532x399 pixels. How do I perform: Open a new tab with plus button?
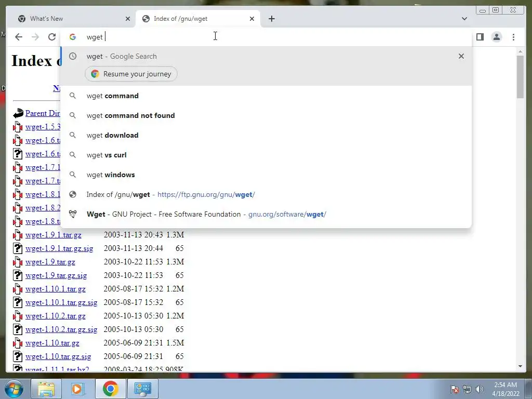[271, 19]
